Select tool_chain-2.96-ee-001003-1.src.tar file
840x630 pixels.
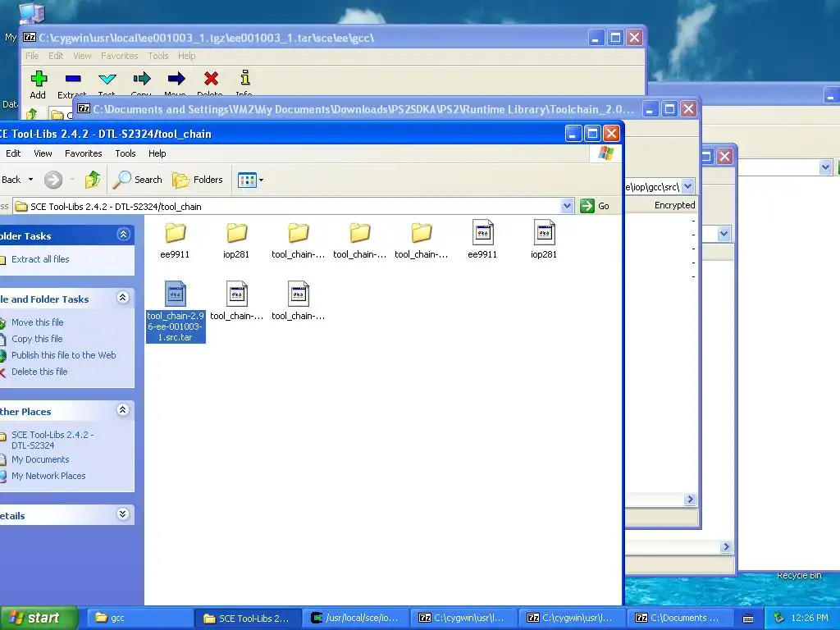pyautogui.click(x=176, y=312)
